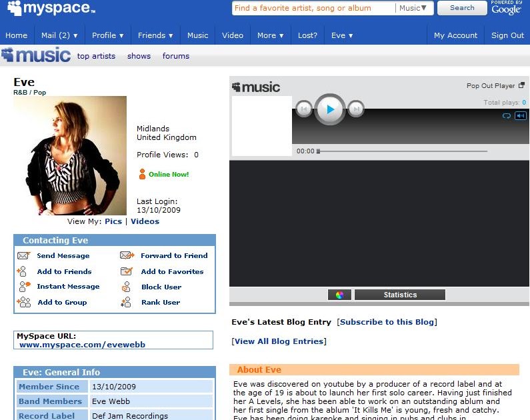
Task: Click the Eve Webb band members value
Action: [111, 401]
